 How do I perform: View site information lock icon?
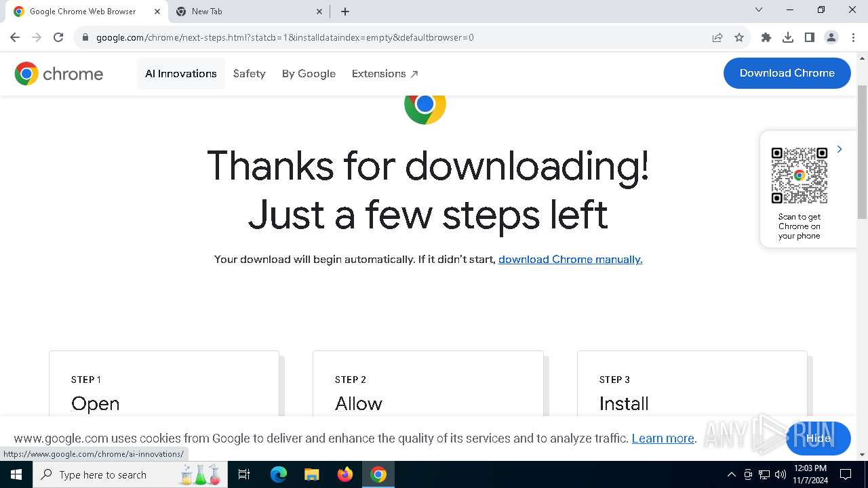(x=85, y=37)
